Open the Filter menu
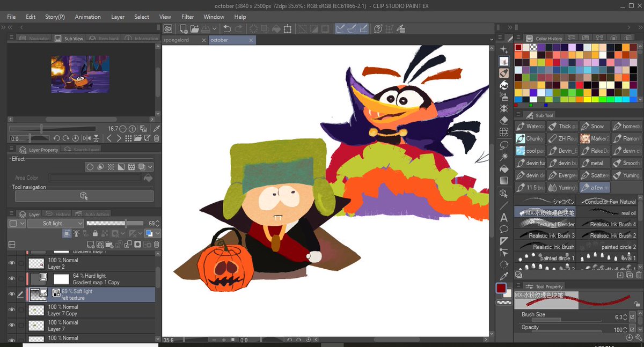The image size is (644, 347). click(187, 17)
